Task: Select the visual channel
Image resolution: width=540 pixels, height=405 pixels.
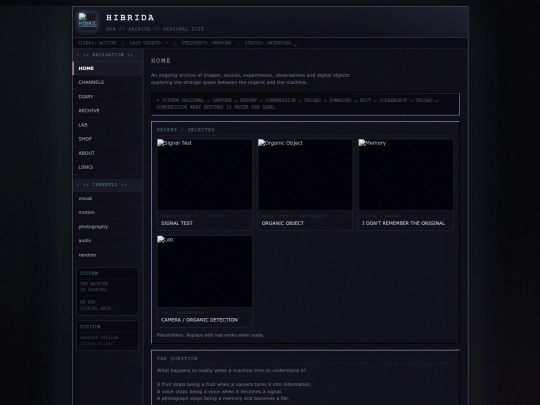Action: [108, 198]
